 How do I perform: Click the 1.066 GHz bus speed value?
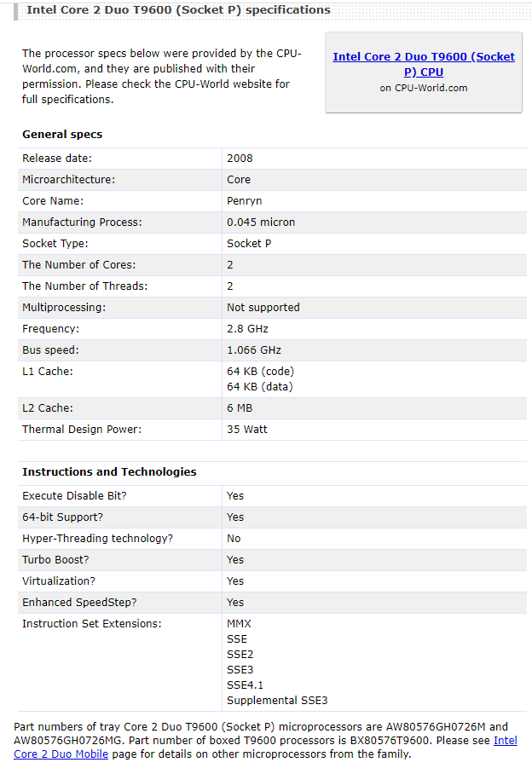254,350
